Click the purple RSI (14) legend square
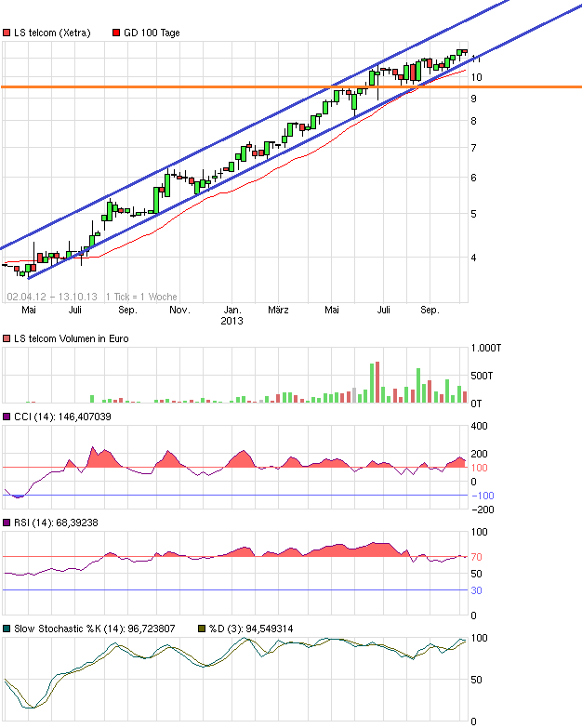Screen dimensions: 582x728 tap(7, 523)
